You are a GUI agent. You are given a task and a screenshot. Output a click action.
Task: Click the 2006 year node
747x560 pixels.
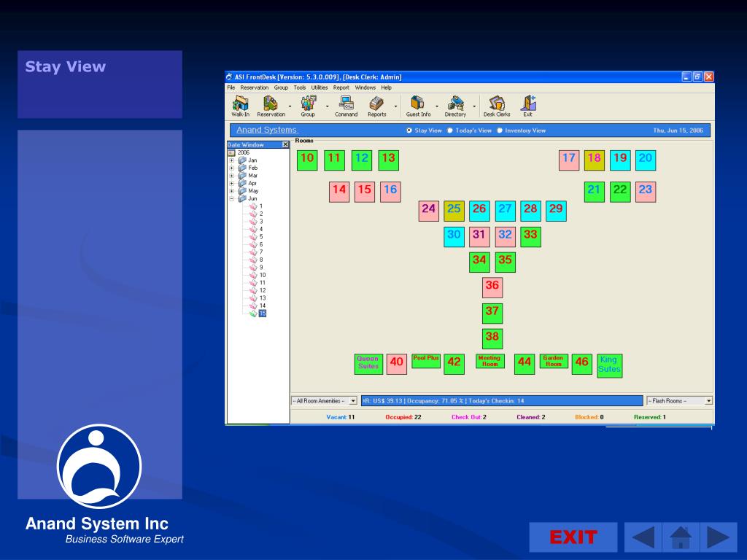pyautogui.click(x=244, y=153)
